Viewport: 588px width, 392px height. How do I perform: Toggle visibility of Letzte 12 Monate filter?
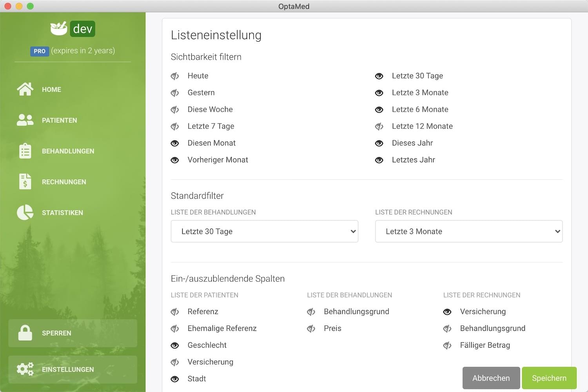click(379, 126)
